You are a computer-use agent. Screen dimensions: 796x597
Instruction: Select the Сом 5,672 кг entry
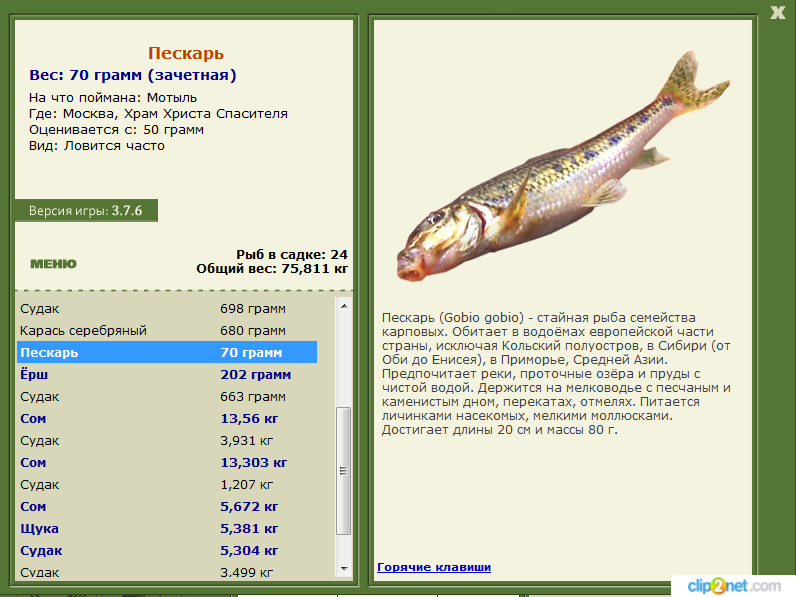(167, 507)
